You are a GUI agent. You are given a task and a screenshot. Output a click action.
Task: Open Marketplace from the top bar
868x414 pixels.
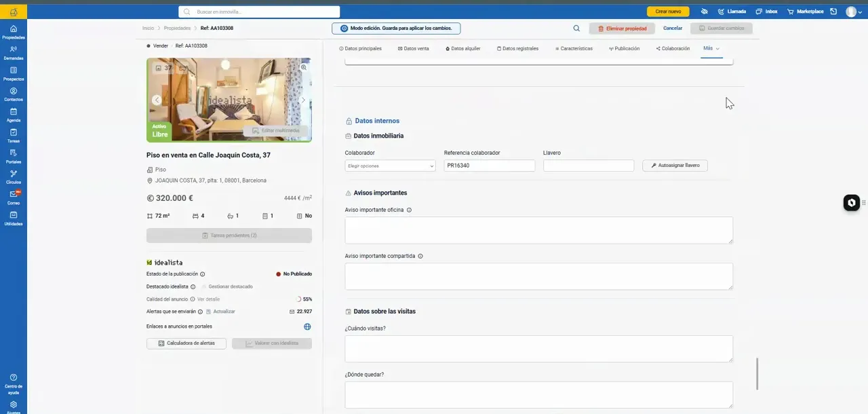coord(805,12)
